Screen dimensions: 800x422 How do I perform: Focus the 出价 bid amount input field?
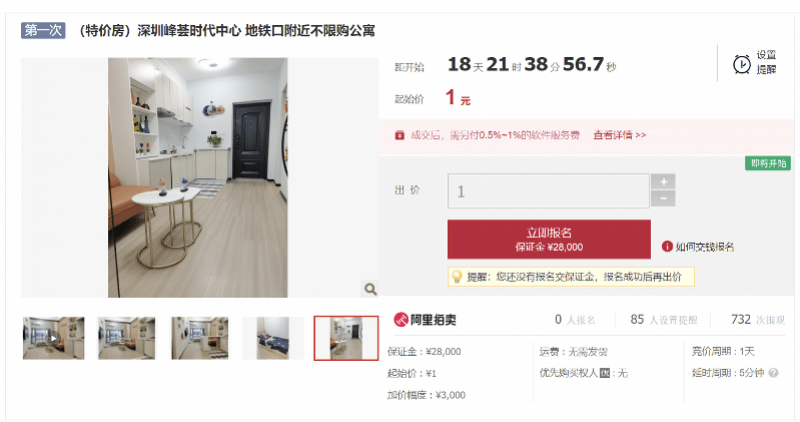pos(548,191)
